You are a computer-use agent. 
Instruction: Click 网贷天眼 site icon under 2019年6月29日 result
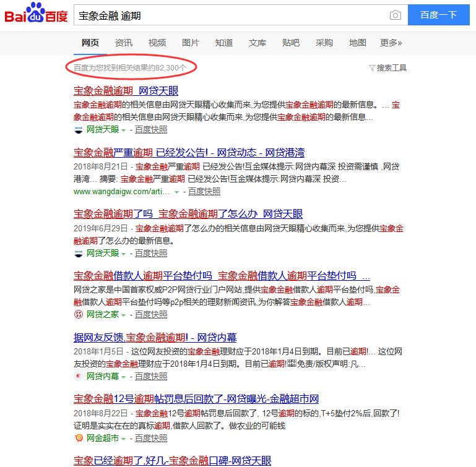[79, 254]
